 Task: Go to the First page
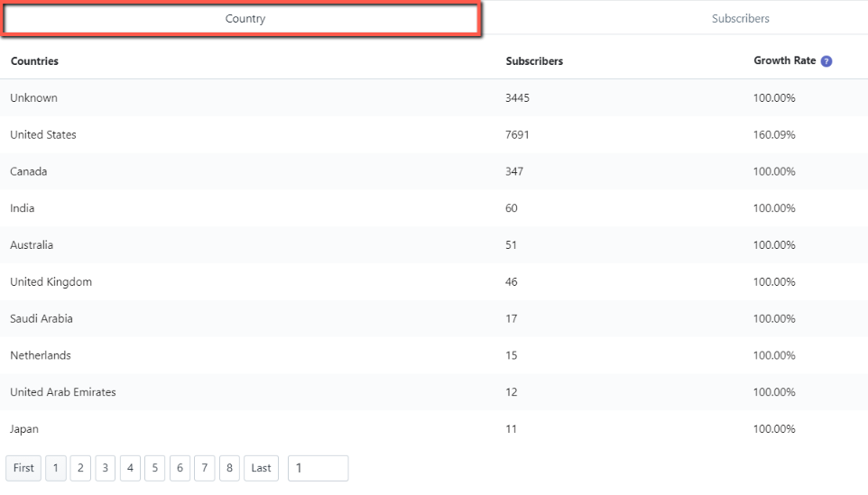click(x=23, y=468)
